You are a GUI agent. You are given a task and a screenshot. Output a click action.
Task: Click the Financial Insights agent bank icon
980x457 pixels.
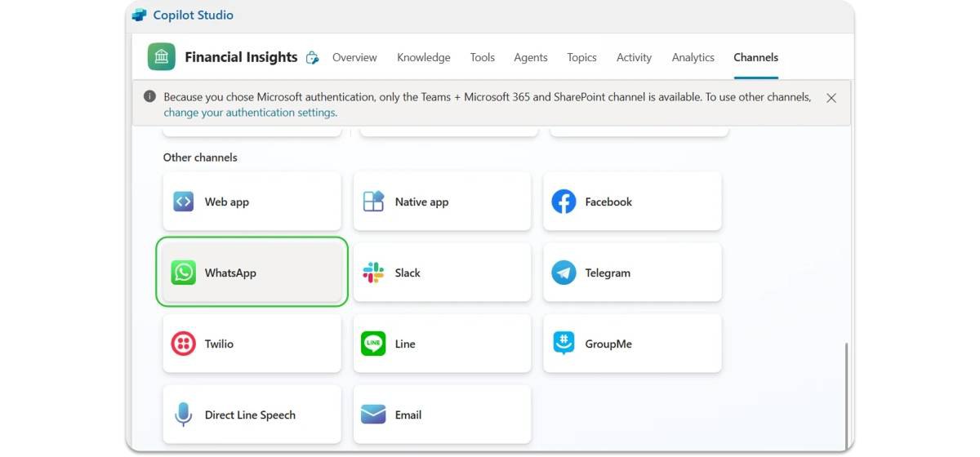[x=162, y=57]
